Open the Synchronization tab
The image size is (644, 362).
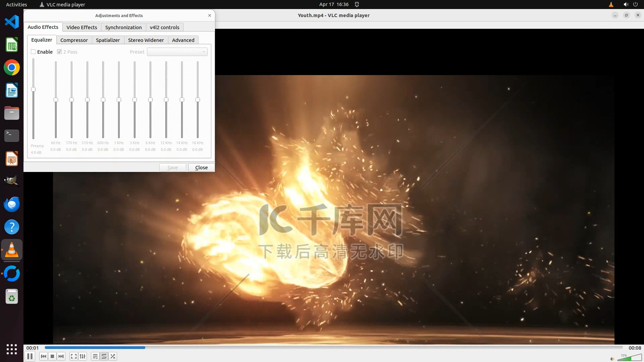[123, 27]
